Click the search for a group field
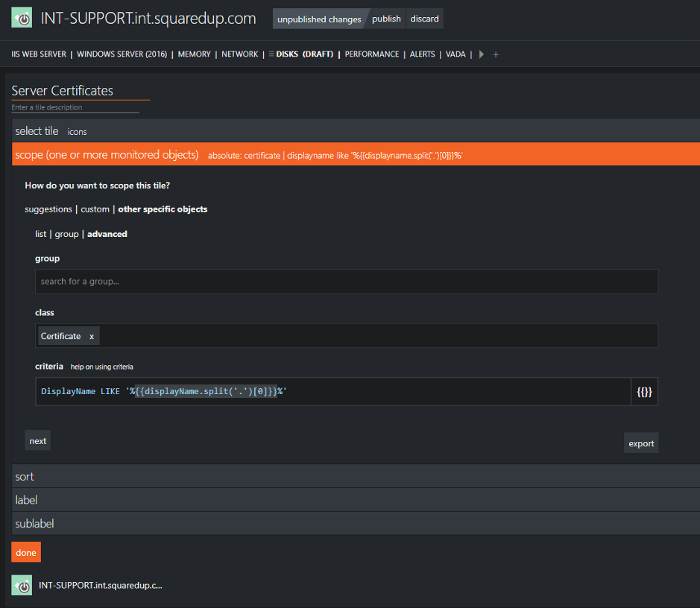 (347, 282)
